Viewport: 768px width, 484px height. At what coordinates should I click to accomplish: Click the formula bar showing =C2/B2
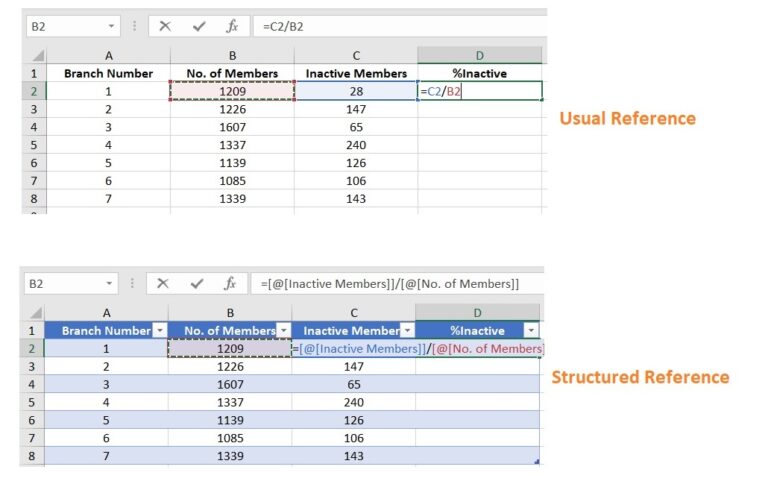coord(400,26)
